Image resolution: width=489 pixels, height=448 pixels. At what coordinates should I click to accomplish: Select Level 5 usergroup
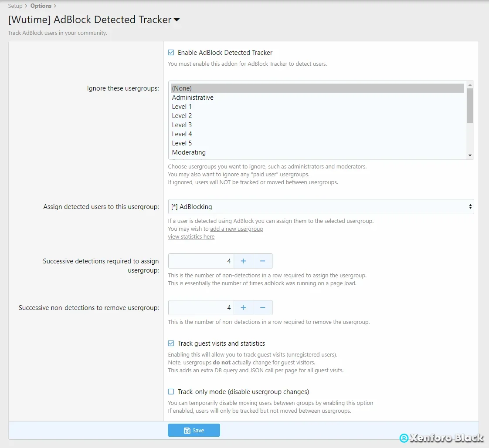317,143
